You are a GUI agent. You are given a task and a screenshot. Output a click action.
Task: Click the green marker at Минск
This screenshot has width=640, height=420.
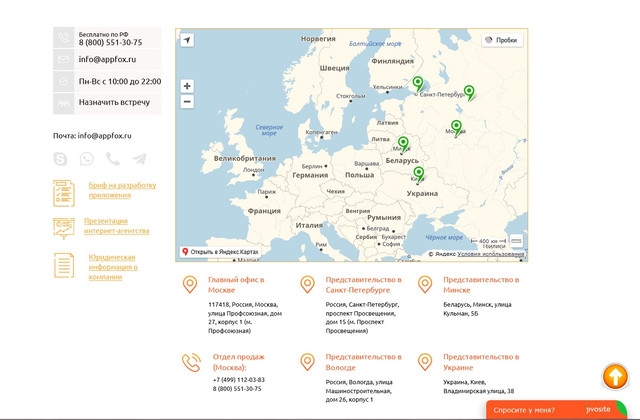coord(403,144)
